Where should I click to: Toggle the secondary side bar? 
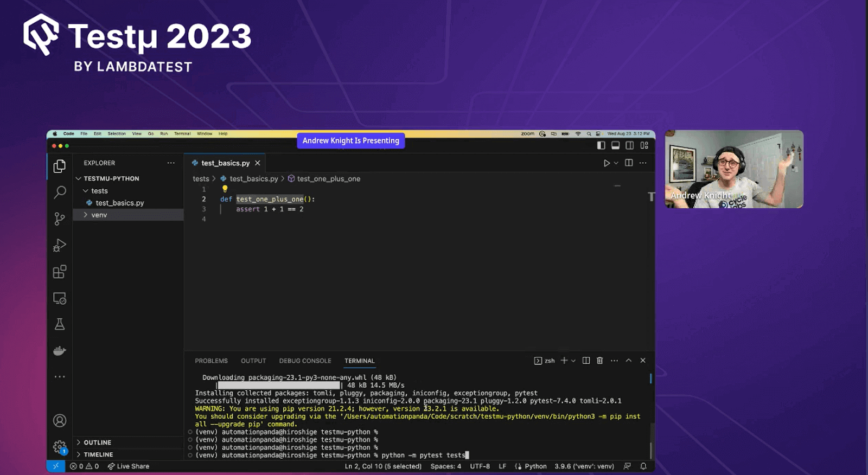pyautogui.click(x=629, y=145)
